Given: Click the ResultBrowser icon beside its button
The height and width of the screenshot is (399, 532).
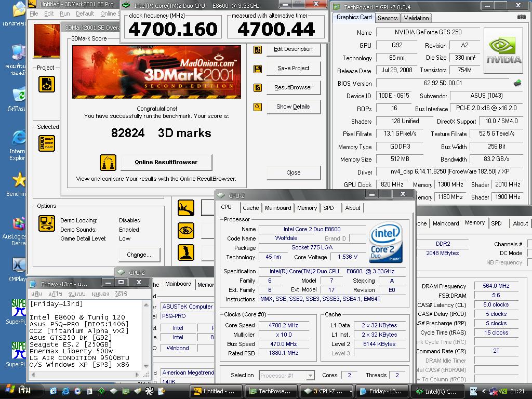Looking at the screenshot, I should tap(258, 88).
